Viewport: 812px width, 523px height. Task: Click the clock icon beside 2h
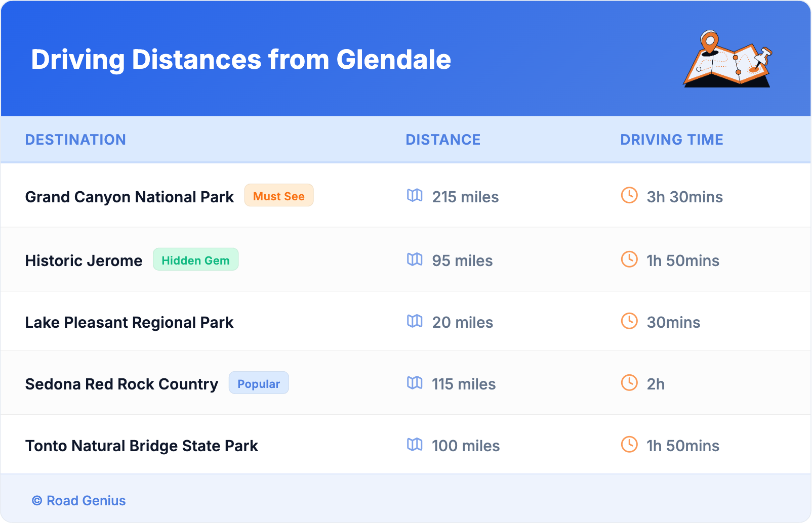pyautogui.click(x=629, y=383)
